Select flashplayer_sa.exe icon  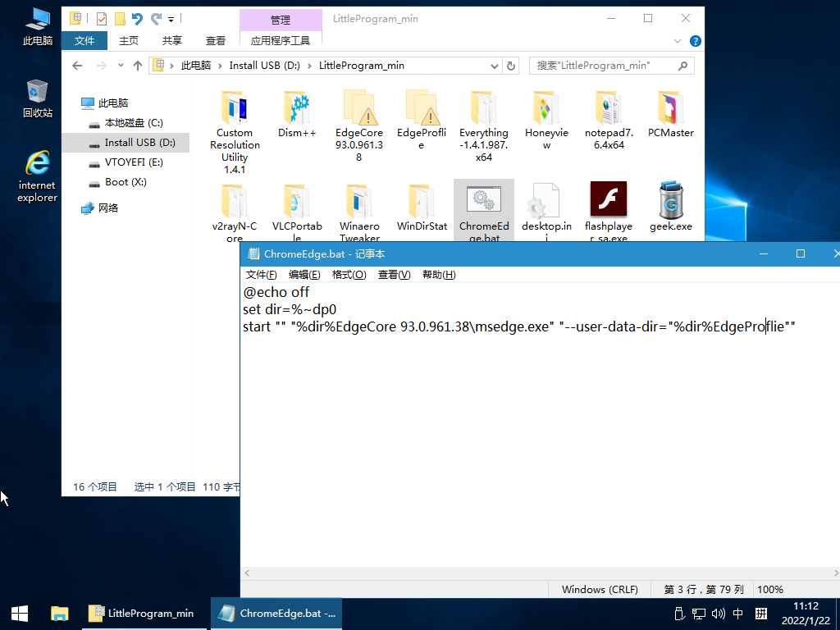click(609, 199)
